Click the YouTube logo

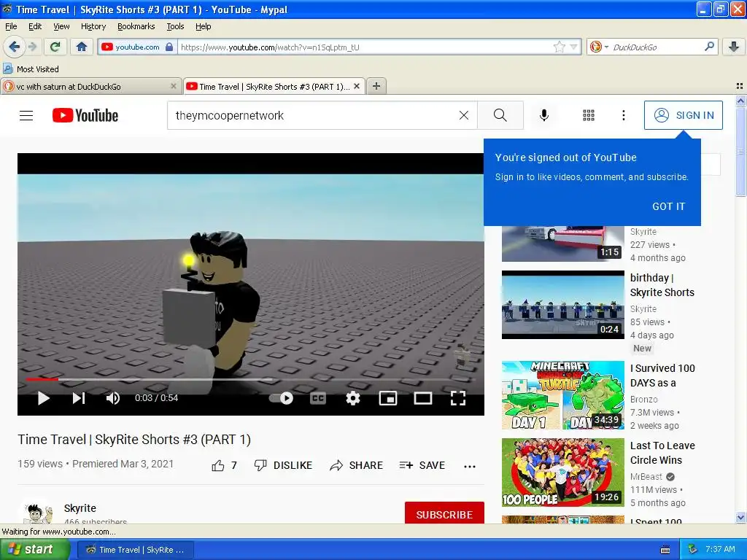85,115
